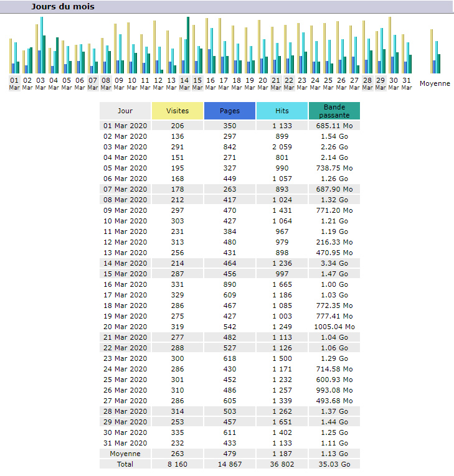The width and height of the screenshot is (454, 476).
Task: Click the 'Jours du mois' section title
Action: tap(63, 7)
